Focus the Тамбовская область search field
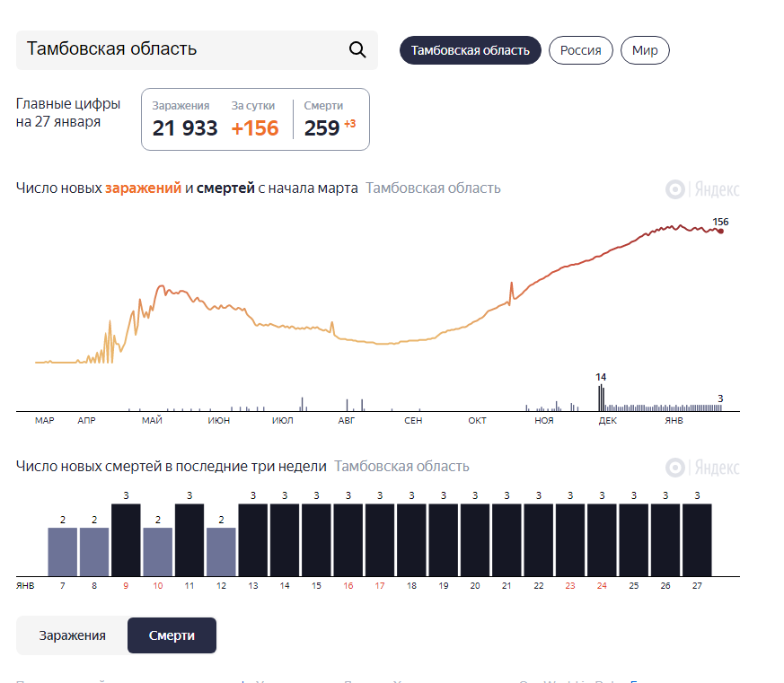Viewport: 784px width, 683px height. pos(197,50)
